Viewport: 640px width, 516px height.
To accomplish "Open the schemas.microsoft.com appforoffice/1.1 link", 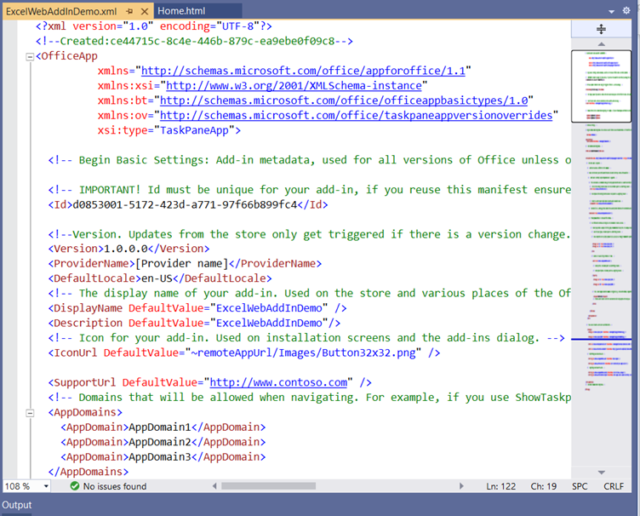I will coord(305,71).
